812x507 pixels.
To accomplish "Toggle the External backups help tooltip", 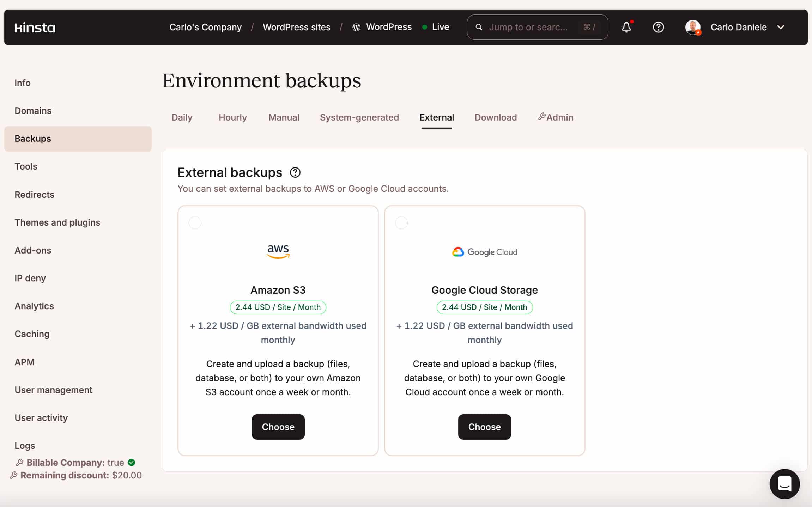I will coord(296,172).
